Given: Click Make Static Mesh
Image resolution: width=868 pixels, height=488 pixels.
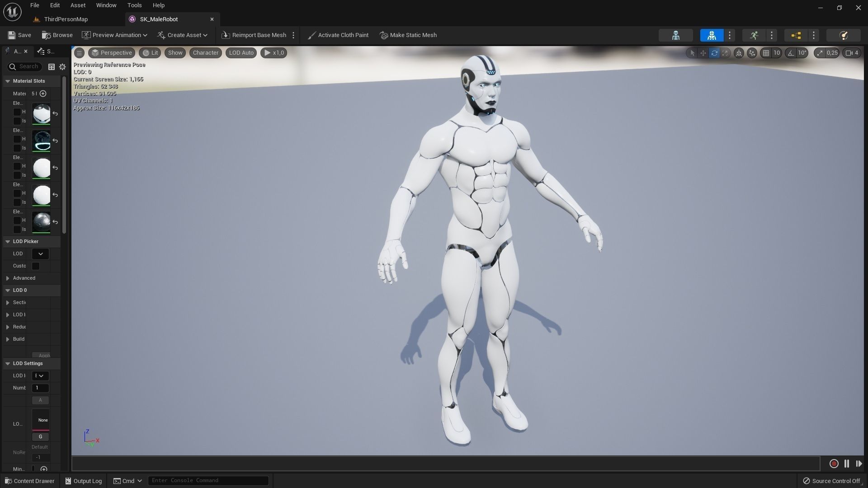Looking at the screenshot, I should (408, 35).
